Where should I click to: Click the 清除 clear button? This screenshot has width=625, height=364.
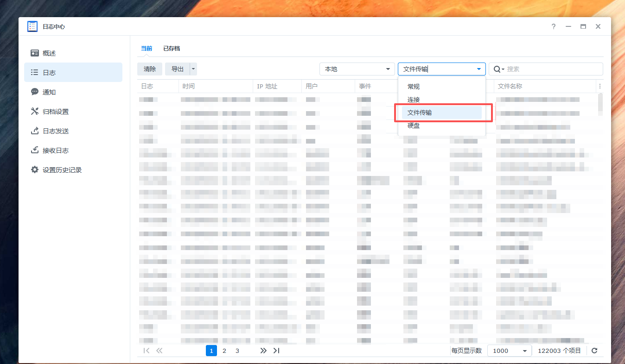pos(149,69)
